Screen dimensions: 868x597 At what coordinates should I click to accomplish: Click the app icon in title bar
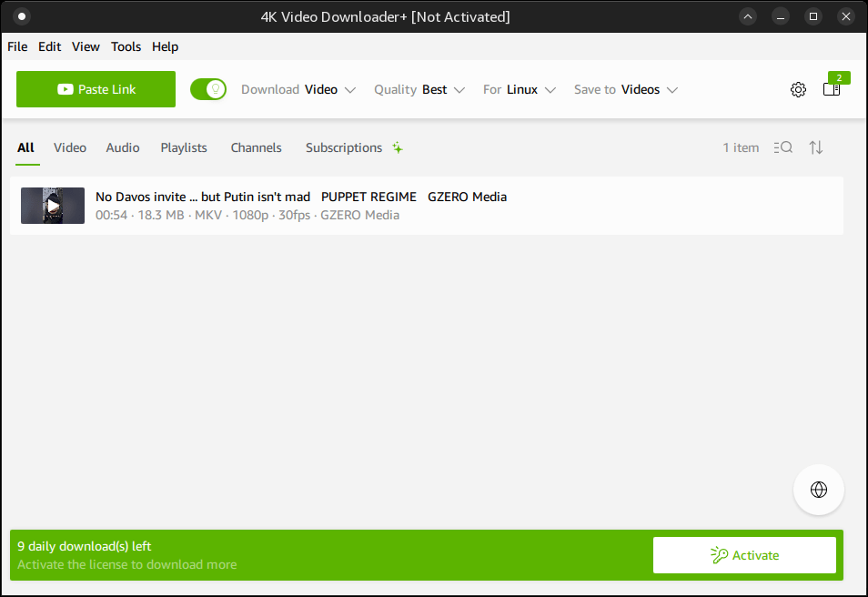pyautogui.click(x=22, y=16)
